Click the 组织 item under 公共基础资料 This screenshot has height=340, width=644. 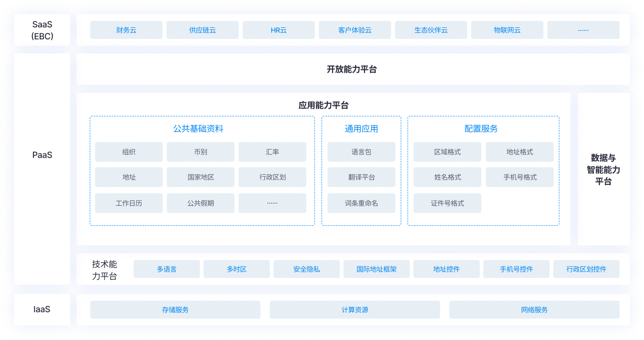pos(129,151)
